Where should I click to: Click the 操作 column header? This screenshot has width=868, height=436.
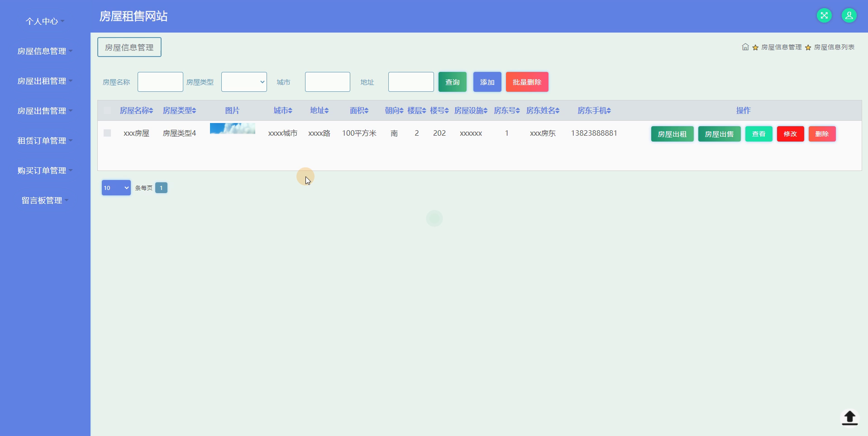[743, 110]
